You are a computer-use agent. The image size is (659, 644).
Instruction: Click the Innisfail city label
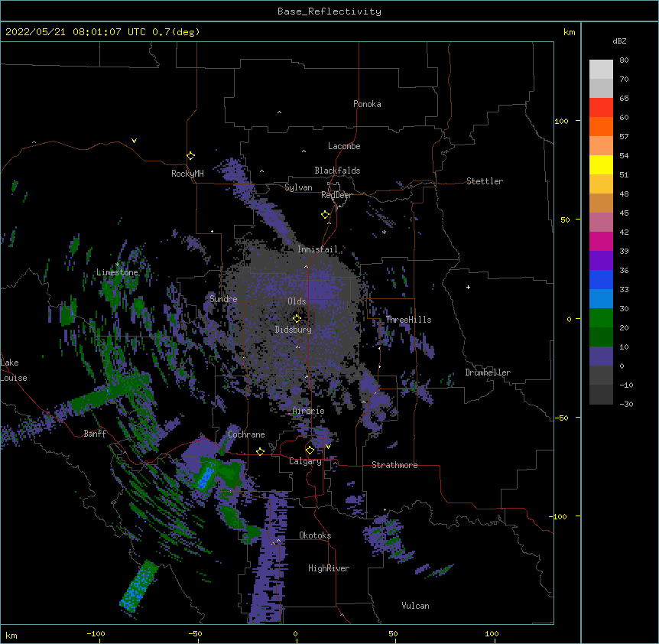(x=317, y=249)
